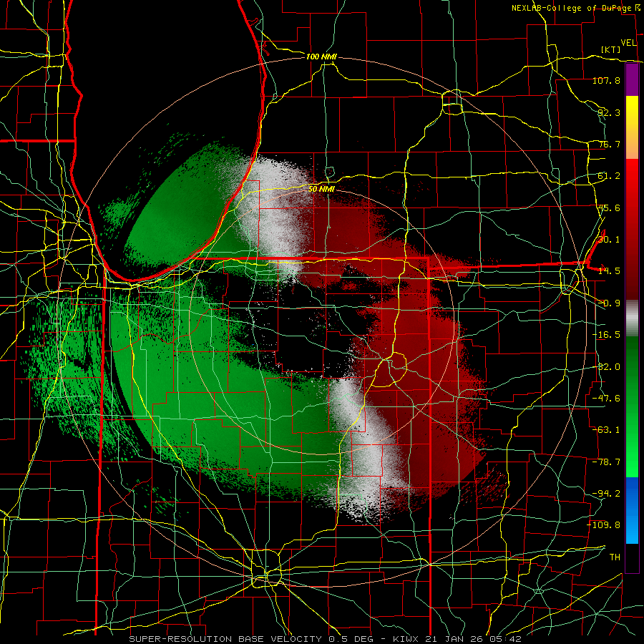Click the 107.8 legend value
The width and height of the screenshot is (644, 644).
click(x=606, y=80)
